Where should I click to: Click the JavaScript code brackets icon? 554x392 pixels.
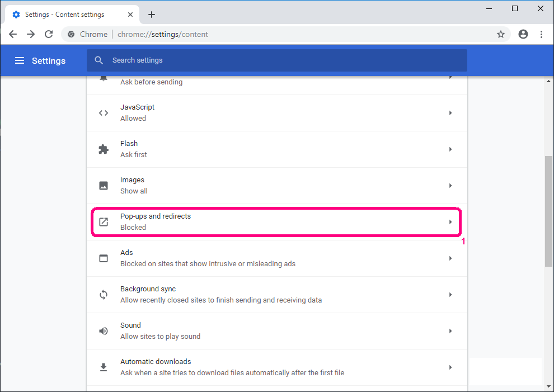tap(104, 113)
